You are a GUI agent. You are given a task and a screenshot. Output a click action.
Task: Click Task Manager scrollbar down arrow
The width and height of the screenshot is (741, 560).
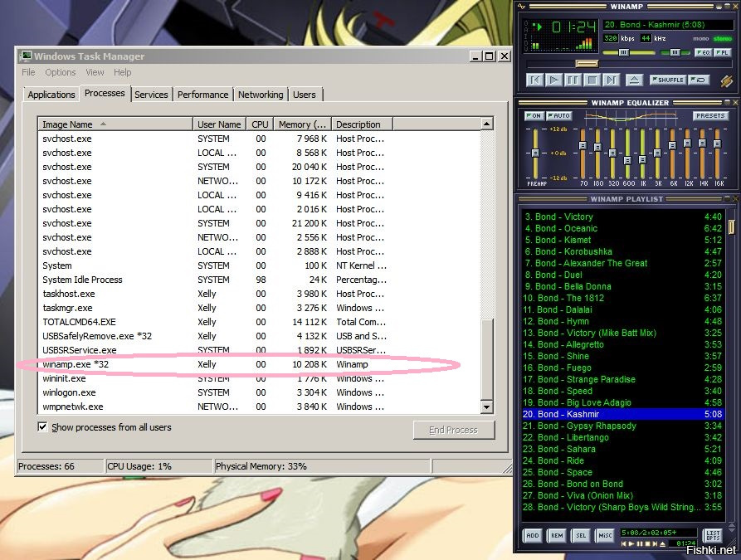[486, 407]
